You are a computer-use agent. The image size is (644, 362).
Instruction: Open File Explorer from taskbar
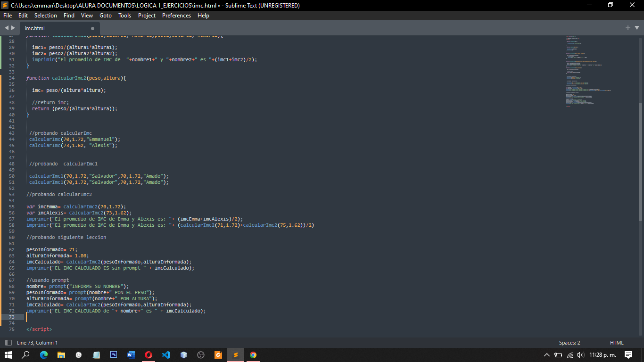pyautogui.click(x=61, y=355)
